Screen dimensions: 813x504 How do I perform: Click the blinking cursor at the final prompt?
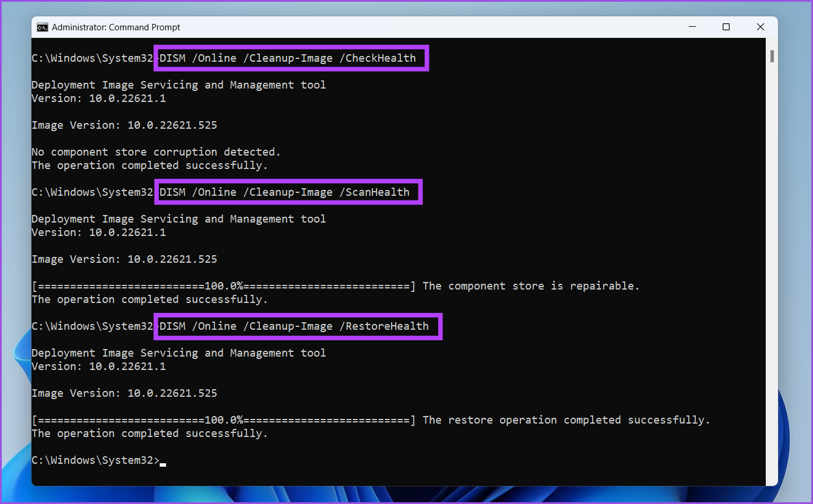pos(163,463)
